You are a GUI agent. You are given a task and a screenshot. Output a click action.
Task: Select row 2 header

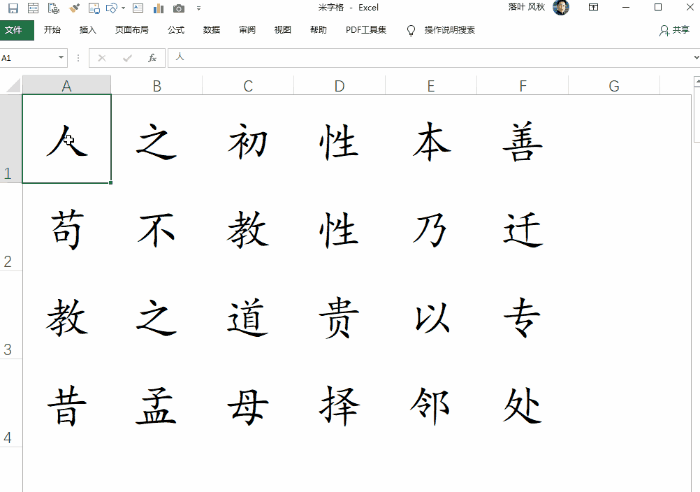coord(11,227)
